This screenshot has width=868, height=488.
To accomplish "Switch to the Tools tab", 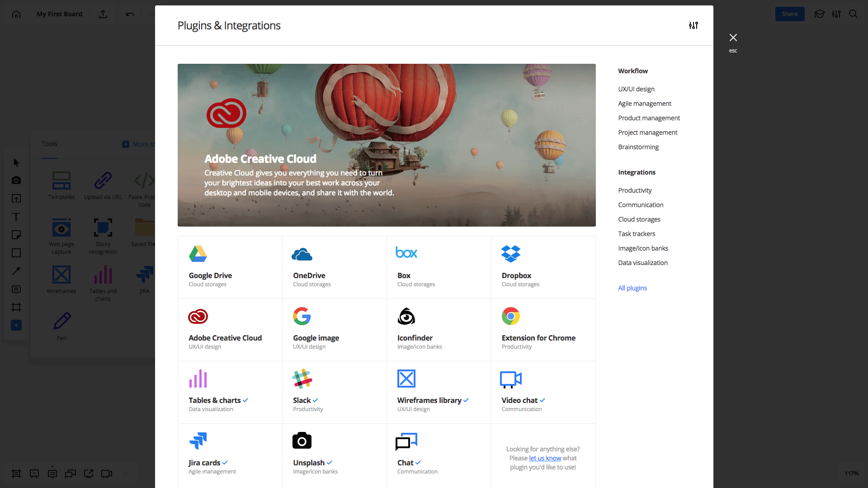I will coord(49,144).
